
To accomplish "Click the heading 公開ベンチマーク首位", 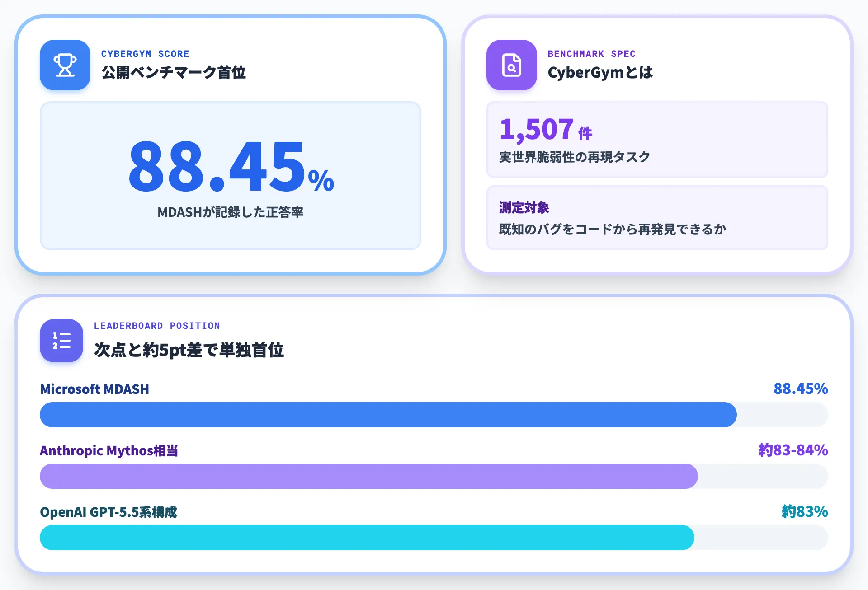I will (x=174, y=72).
